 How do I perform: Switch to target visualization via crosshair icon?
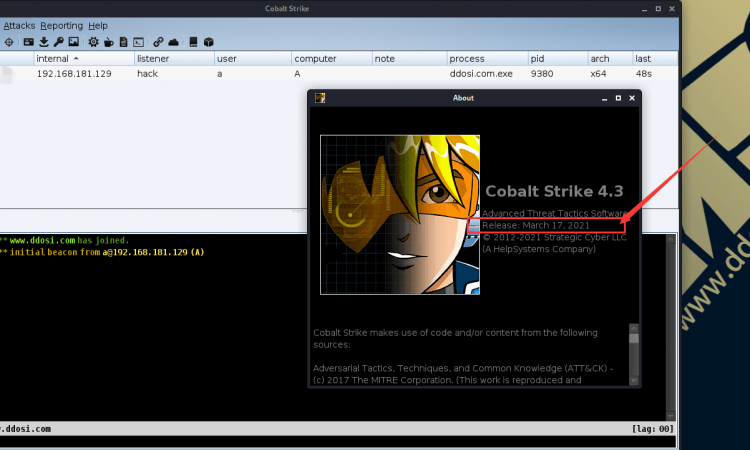(9, 42)
